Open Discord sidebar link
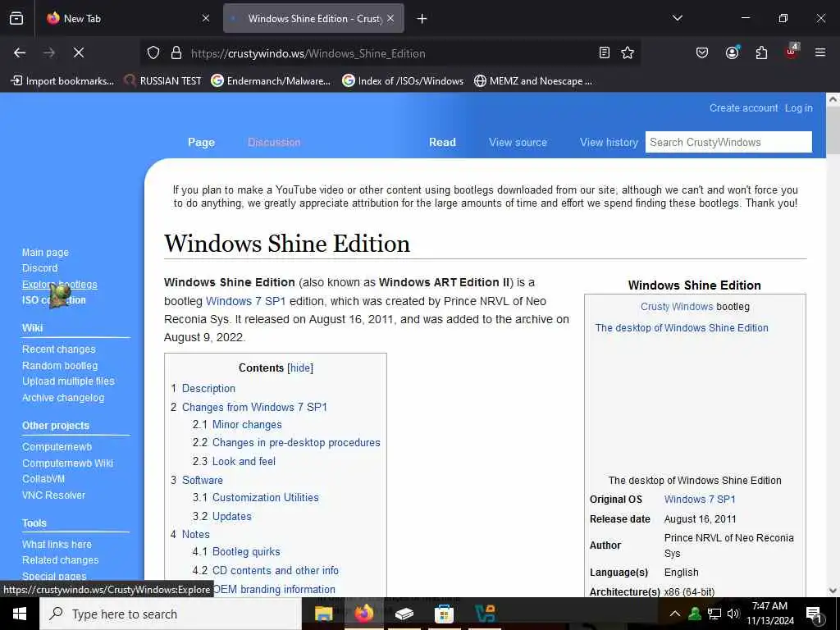This screenshot has width=840, height=630. [39, 268]
